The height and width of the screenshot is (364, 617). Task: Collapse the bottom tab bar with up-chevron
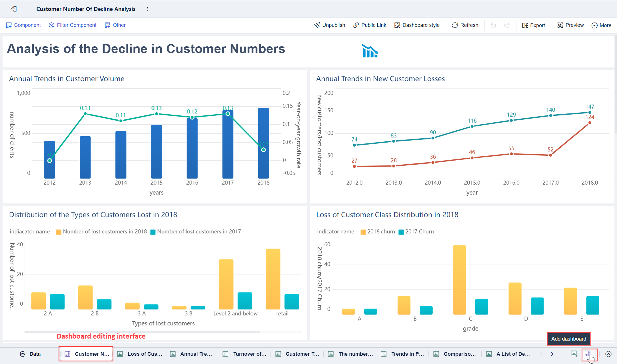coord(608,354)
